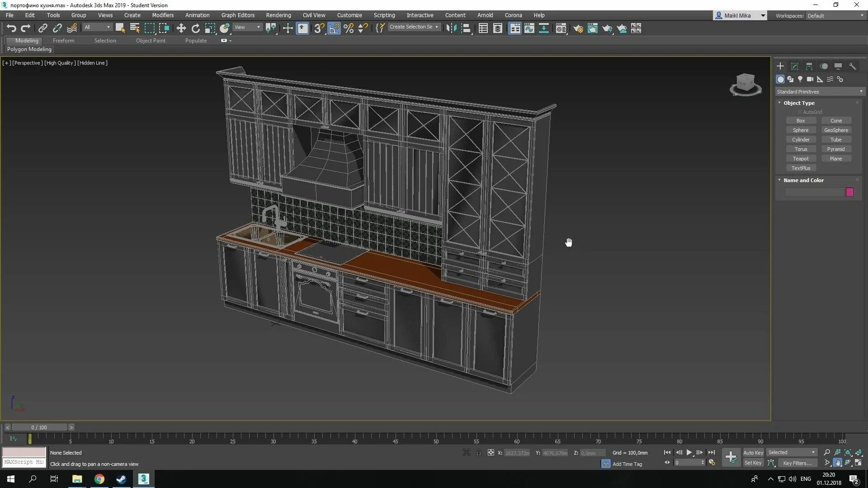Viewport: 868px width, 488px height.
Task: Toggle the selection lock icon
Action: (x=478, y=452)
